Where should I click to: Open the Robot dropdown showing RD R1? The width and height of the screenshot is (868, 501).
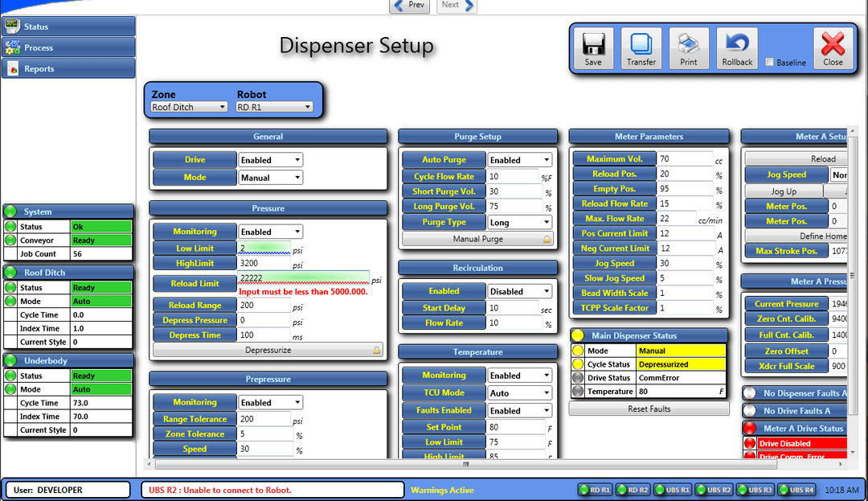click(x=274, y=107)
